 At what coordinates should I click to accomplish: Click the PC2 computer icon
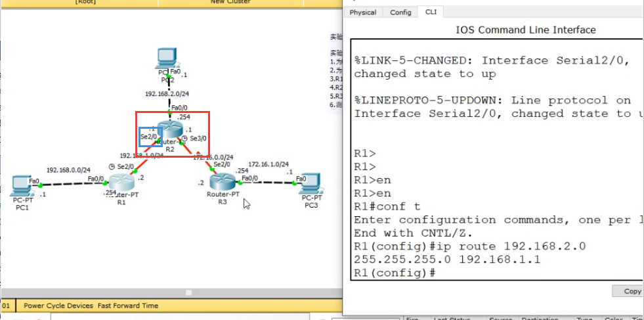pos(167,58)
